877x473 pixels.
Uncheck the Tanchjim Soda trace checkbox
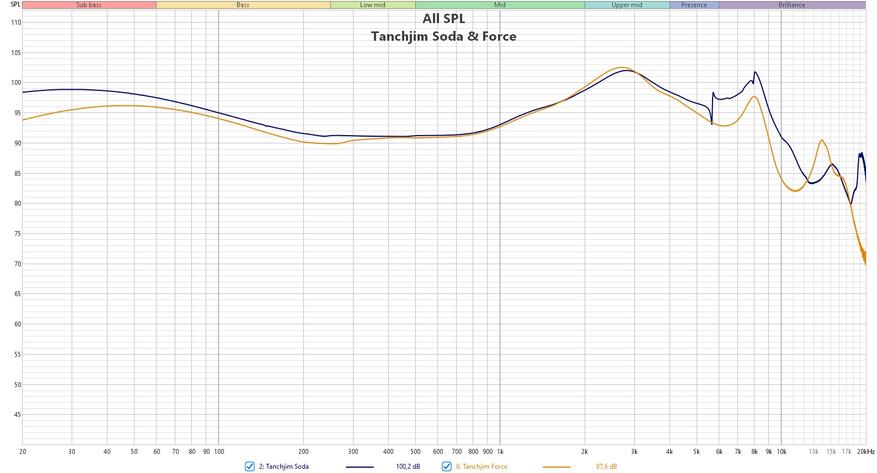point(250,466)
